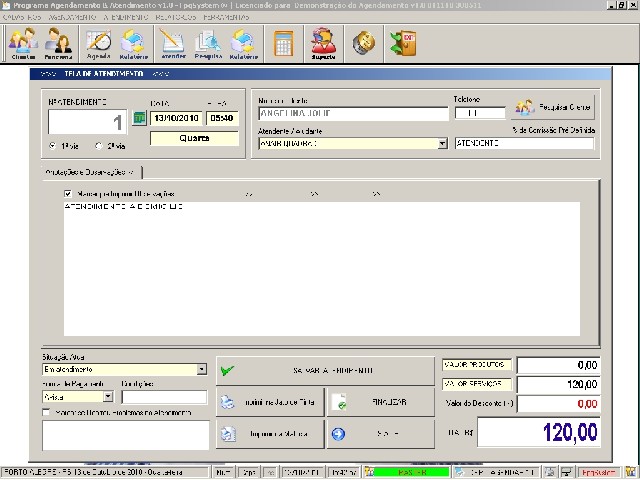Expand the Forma de Pagamento dropdown
Viewport: 640px width, 480px height.
108,396
